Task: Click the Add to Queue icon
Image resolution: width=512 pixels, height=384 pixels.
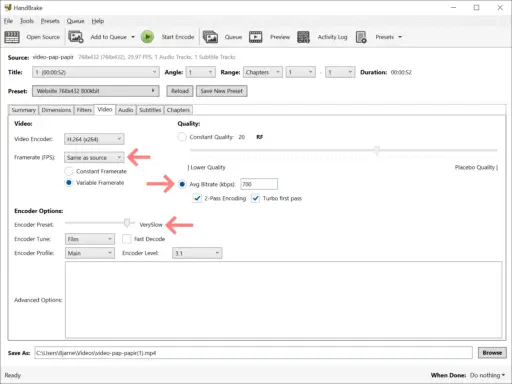Action: tap(76, 37)
